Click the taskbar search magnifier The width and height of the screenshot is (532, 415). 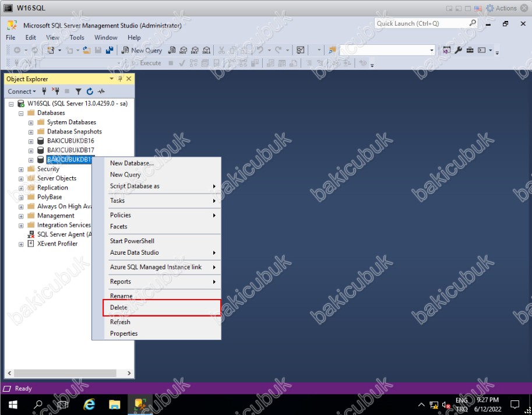click(38, 405)
